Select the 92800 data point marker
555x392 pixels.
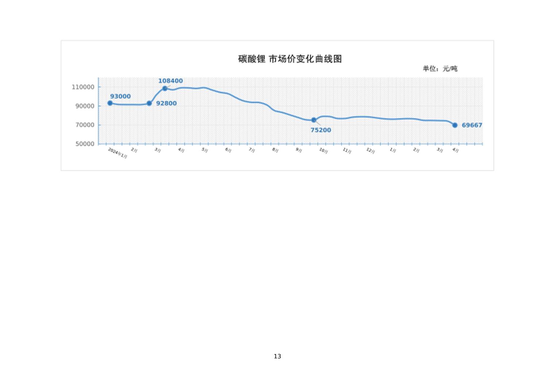pos(149,103)
